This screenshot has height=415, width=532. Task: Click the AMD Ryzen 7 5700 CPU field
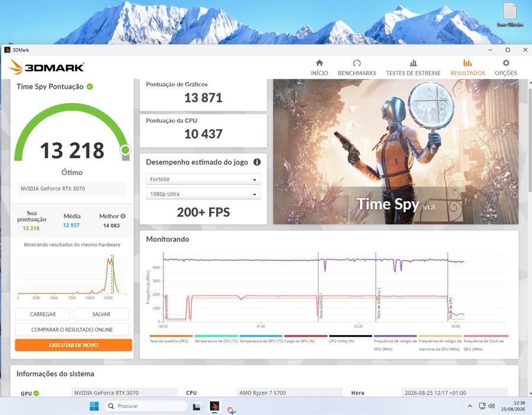[x=289, y=392]
